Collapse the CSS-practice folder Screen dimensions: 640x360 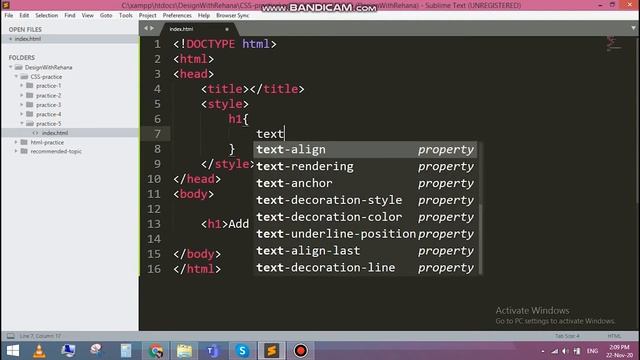pos(16,77)
